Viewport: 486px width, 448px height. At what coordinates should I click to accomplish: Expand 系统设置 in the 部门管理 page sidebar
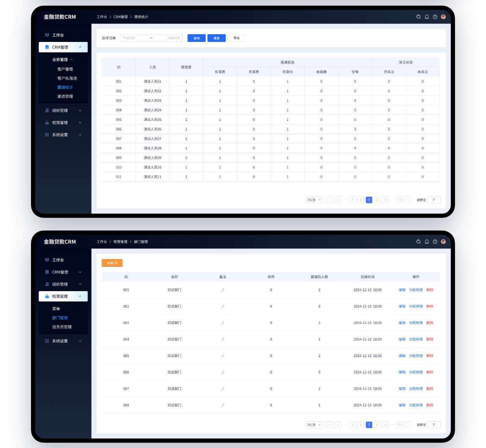80,341
